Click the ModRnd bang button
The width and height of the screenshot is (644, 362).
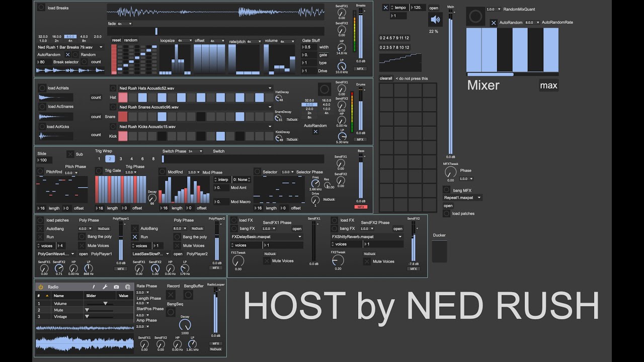[x=162, y=171]
